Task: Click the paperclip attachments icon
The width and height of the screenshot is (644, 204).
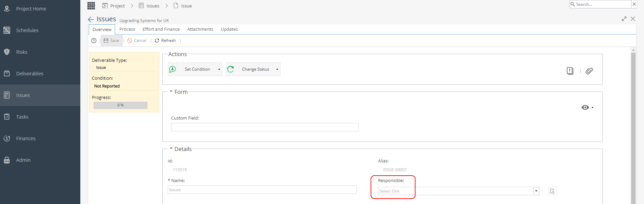Action: (x=589, y=71)
